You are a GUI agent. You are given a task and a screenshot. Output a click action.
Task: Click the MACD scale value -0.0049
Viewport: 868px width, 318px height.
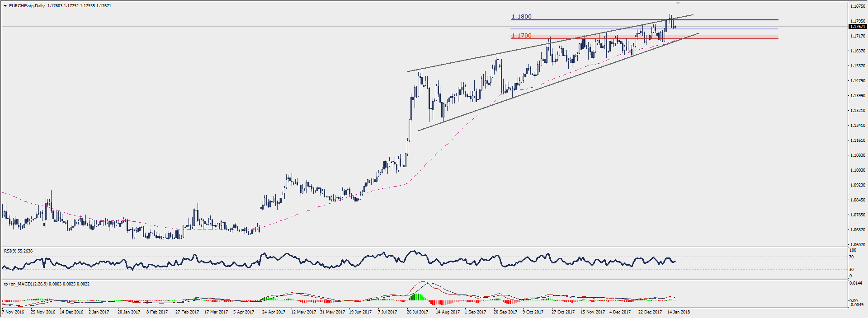(x=856, y=305)
